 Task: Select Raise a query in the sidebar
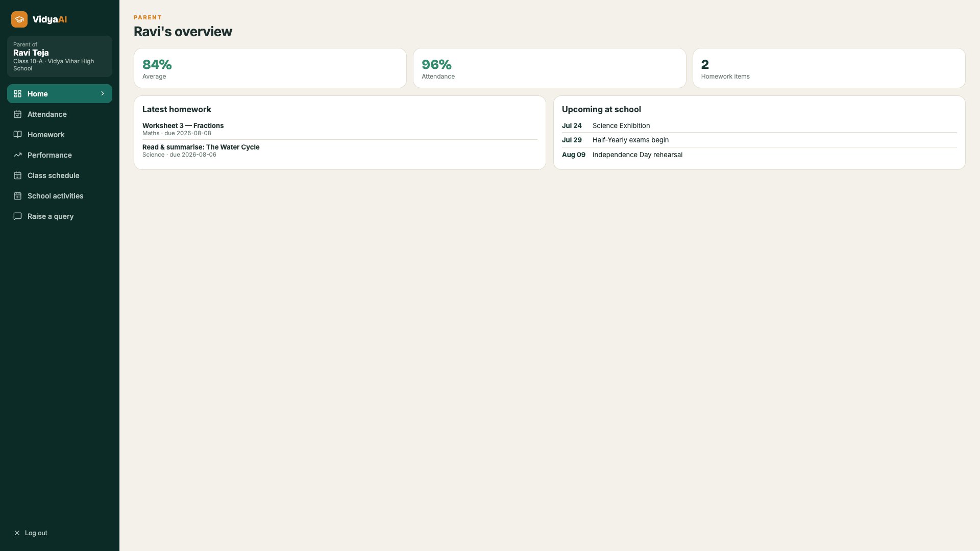[x=60, y=216]
